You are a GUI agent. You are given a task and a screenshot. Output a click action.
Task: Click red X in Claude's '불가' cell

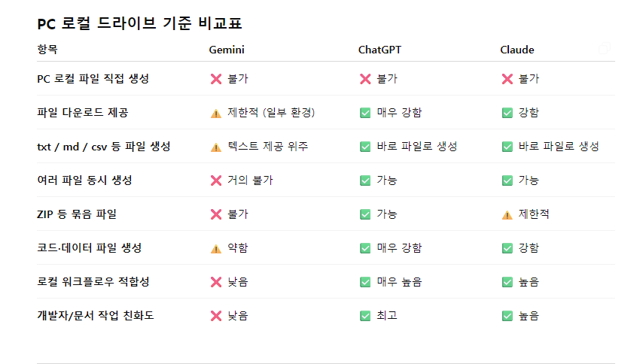coord(507,79)
